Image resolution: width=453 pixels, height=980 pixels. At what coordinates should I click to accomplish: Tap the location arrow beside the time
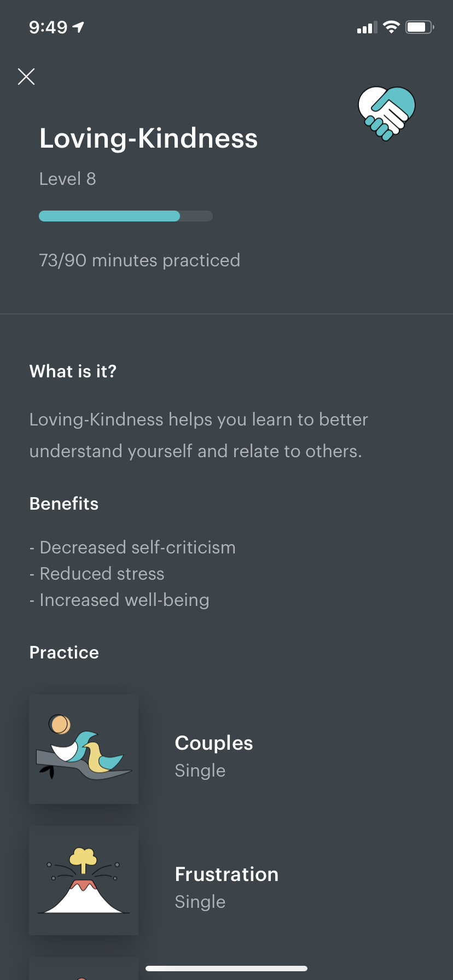click(79, 27)
